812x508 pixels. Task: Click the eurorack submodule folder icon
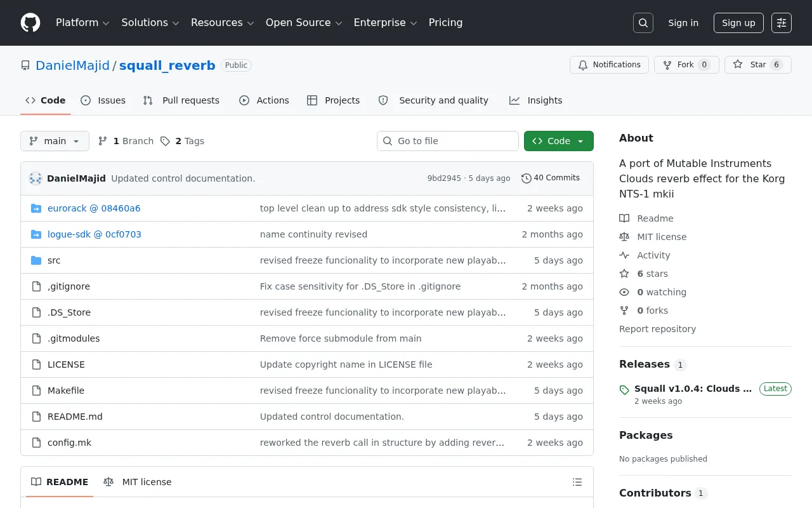coord(36,208)
